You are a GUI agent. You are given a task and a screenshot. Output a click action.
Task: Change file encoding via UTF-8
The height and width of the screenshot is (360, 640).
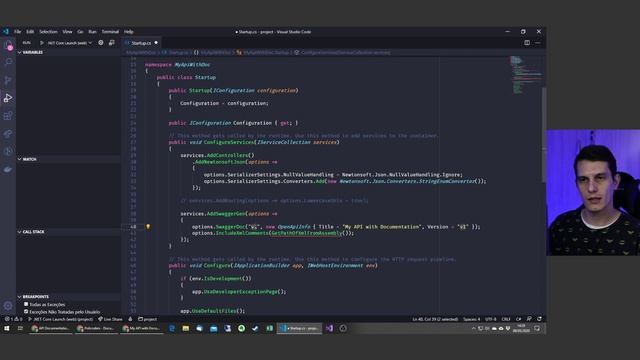click(x=491, y=319)
